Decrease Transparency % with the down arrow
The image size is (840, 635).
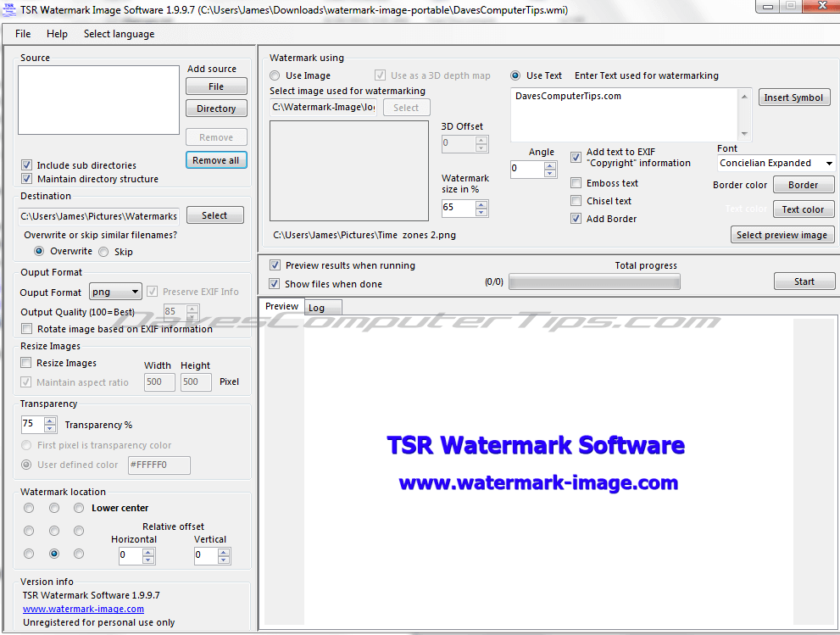click(x=50, y=428)
